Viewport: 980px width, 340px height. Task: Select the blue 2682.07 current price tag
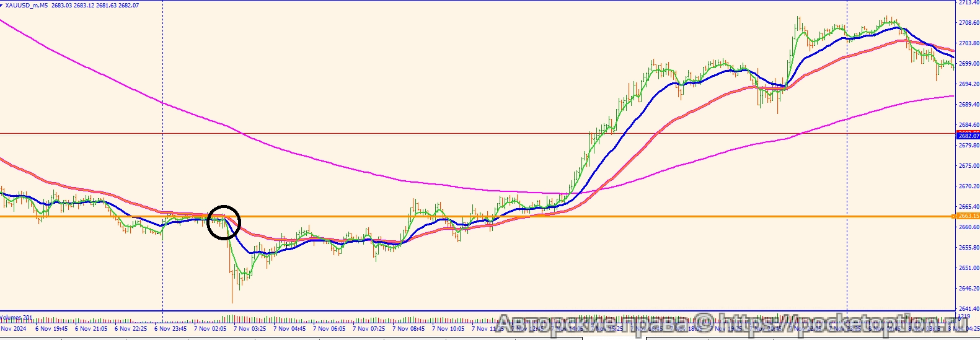tap(968, 136)
